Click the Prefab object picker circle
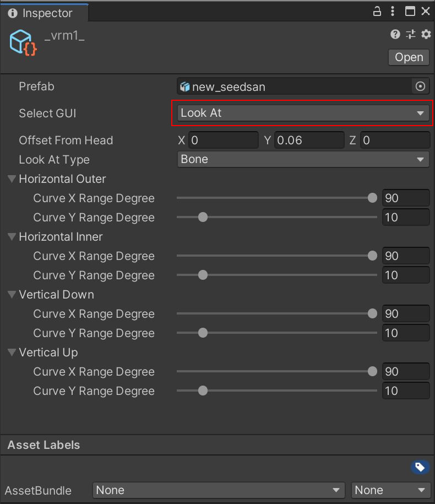The width and height of the screenshot is (435, 504). tap(420, 86)
